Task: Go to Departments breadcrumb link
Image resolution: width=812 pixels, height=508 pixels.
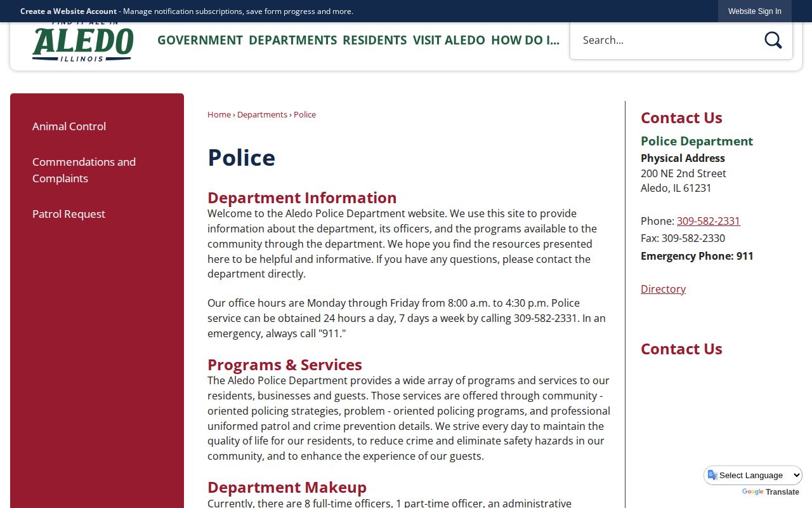Action: 262,114
